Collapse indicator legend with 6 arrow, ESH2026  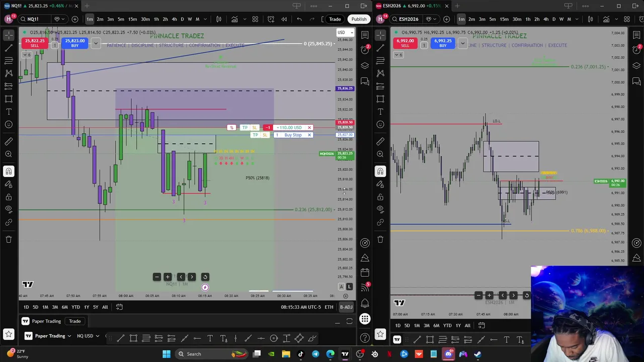point(398,54)
